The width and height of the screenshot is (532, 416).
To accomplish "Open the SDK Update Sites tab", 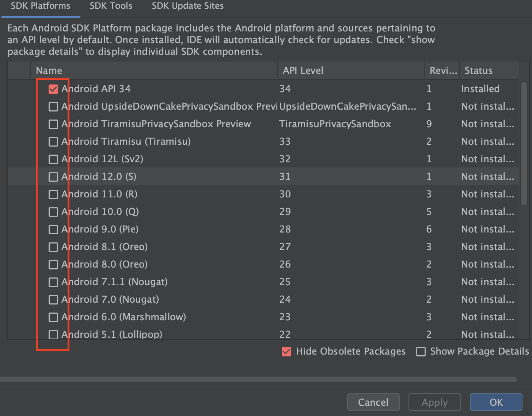I will (188, 6).
